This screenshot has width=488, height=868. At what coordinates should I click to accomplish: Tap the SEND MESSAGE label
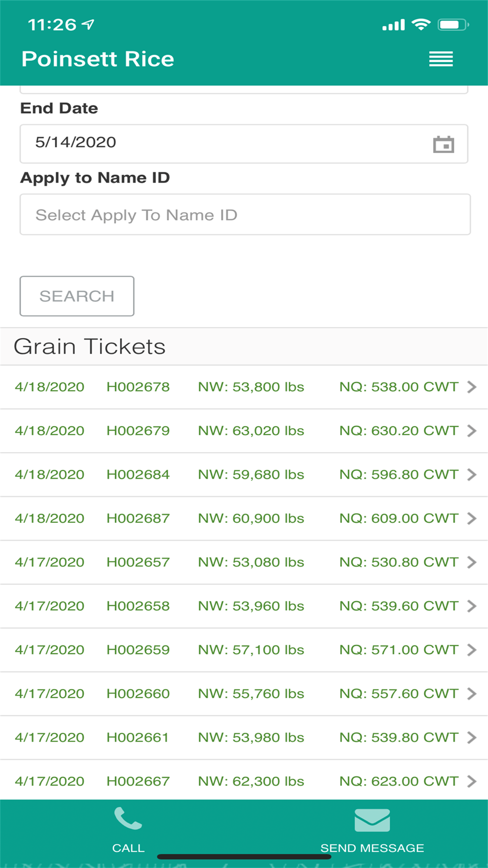pyautogui.click(x=372, y=848)
